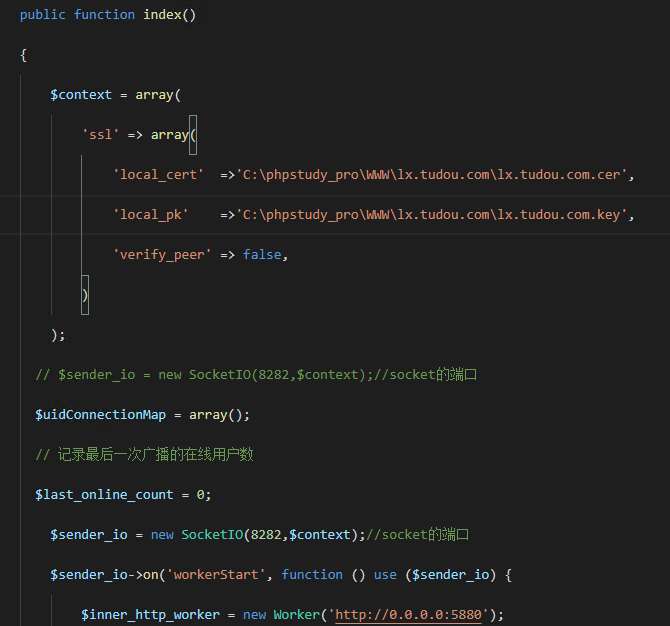Place cursor at highlighted opening bracket after array
The height and width of the screenshot is (626, 670).
click(193, 135)
